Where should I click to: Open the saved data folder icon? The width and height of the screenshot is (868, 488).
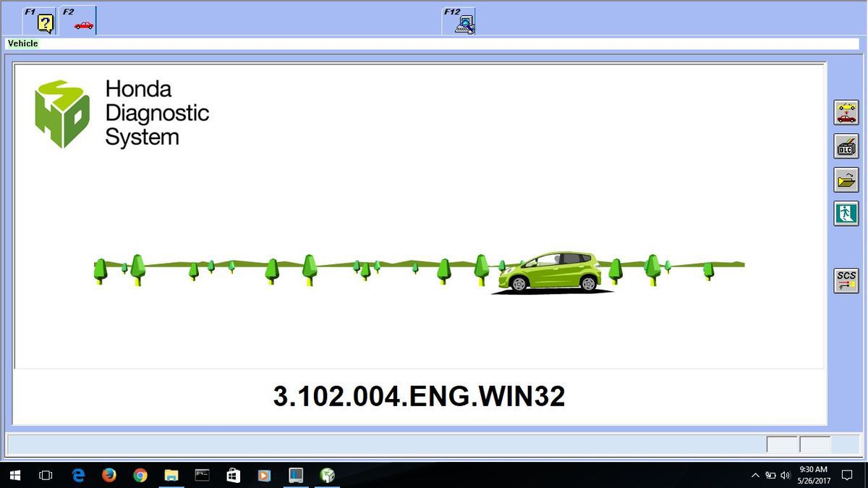click(846, 180)
